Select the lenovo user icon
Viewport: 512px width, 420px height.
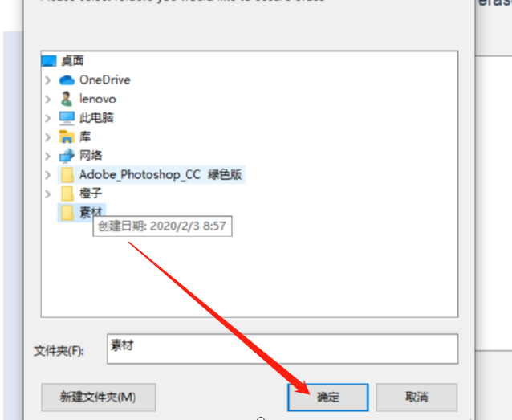point(67,99)
